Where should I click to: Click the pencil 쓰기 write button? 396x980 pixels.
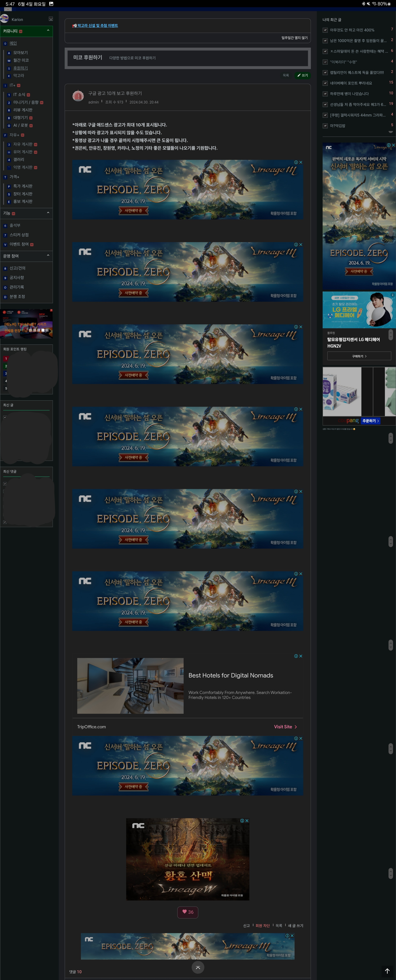click(302, 75)
